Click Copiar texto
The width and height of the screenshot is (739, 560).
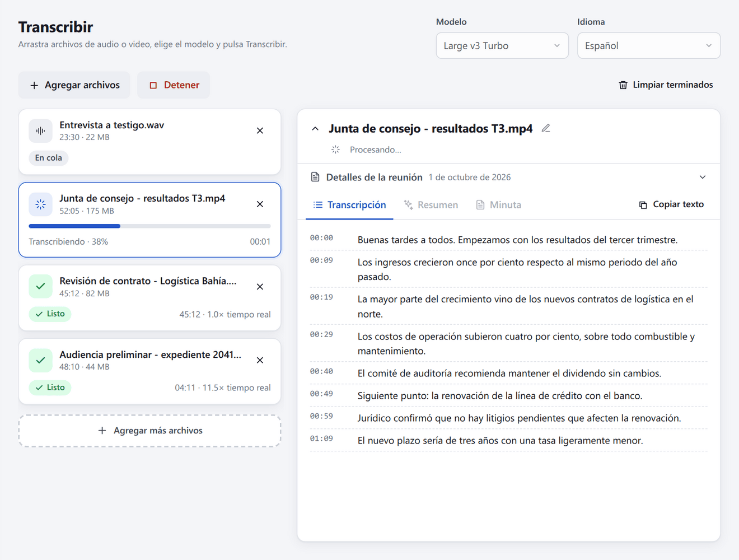tap(671, 204)
